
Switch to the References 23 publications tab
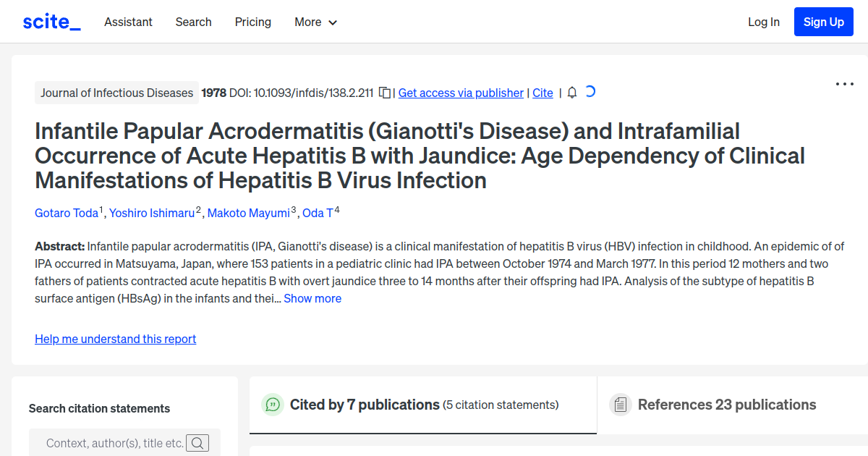click(726, 404)
